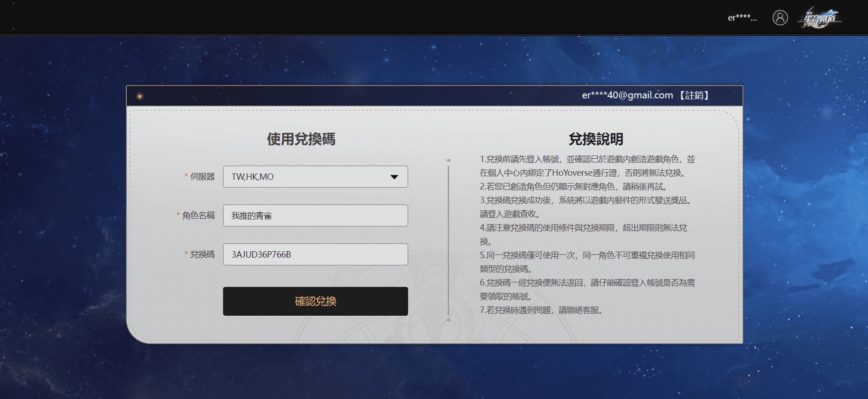Click the Honkai Star Rail logo
868x399 pixels.
click(x=820, y=18)
